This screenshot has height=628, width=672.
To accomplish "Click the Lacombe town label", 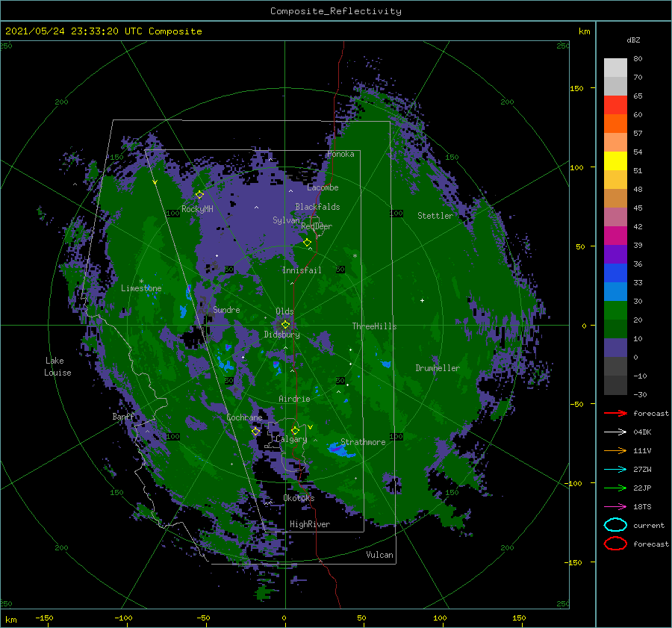I will 323,187.
